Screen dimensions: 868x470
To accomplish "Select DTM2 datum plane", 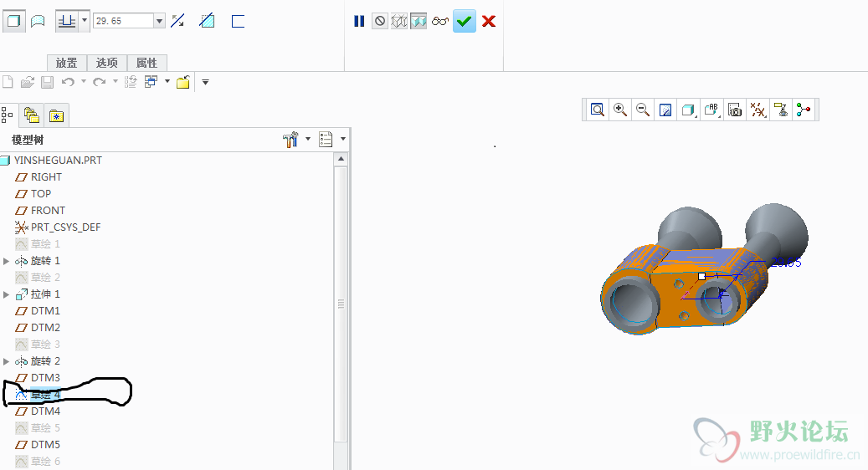I will coord(45,327).
